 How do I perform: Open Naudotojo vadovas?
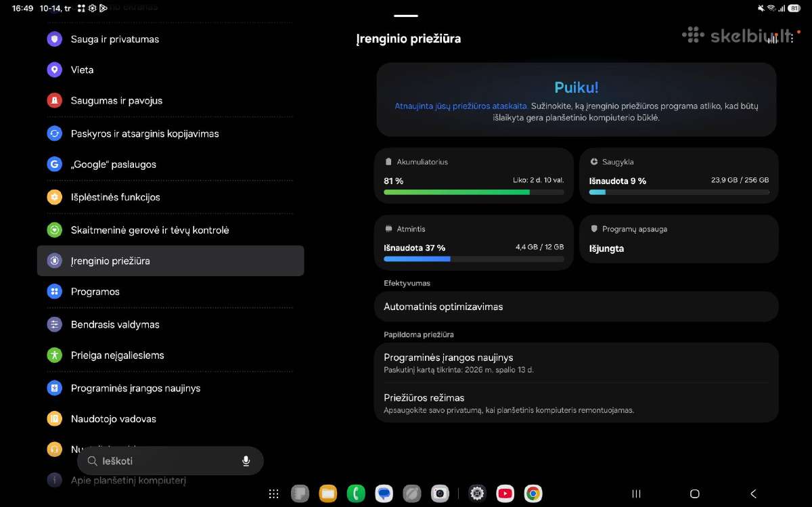click(171, 419)
